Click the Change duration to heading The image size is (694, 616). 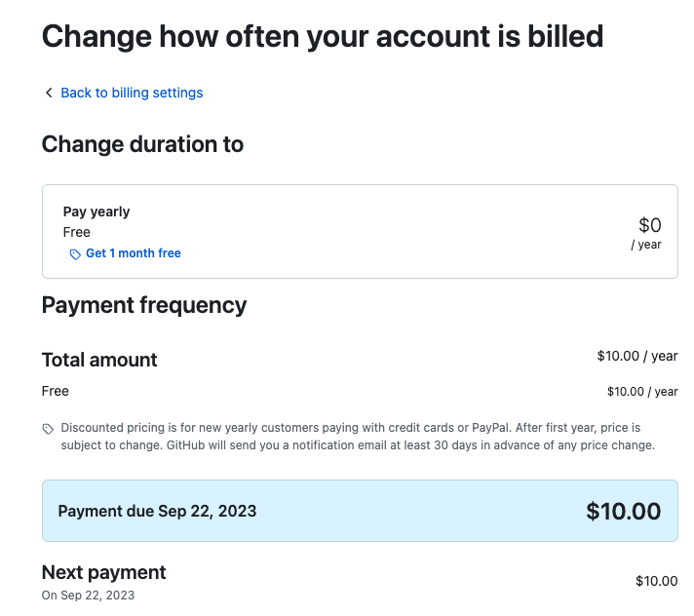(142, 144)
